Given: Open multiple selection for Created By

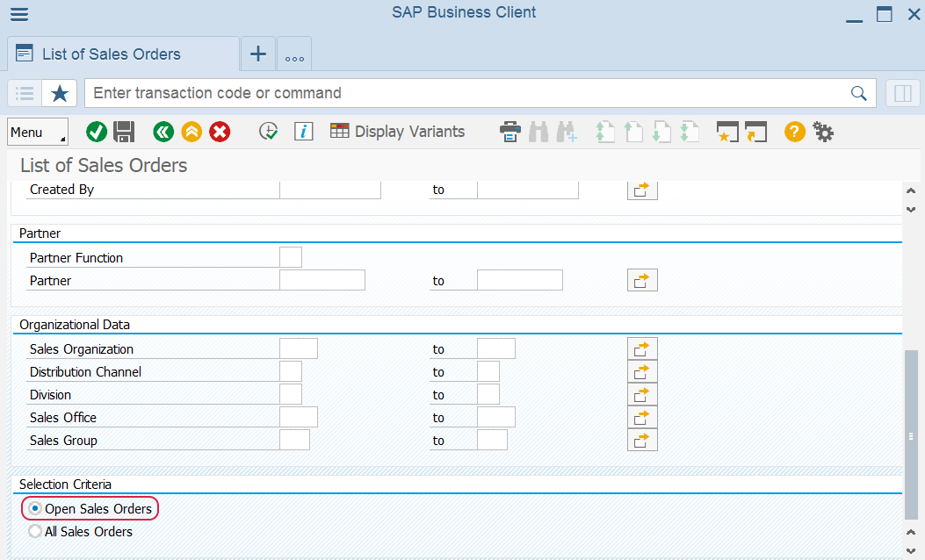Looking at the screenshot, I should pos(642,190).
